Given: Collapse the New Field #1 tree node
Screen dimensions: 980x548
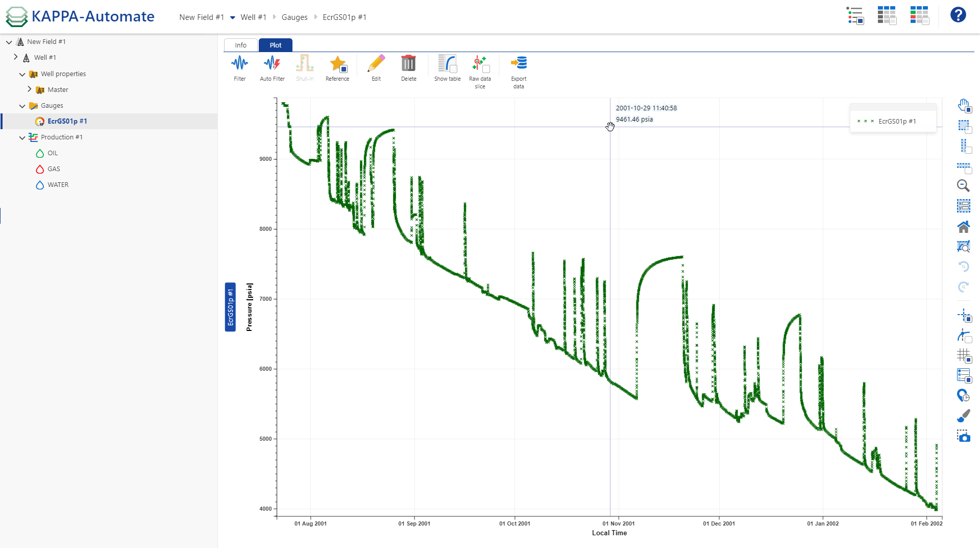Looking at the screenshot, I should coord(9,42).
